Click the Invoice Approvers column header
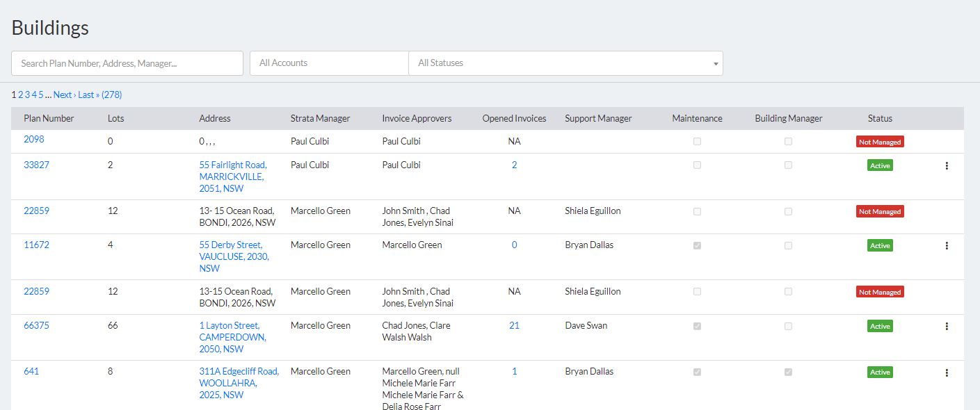 pos(417,118)
